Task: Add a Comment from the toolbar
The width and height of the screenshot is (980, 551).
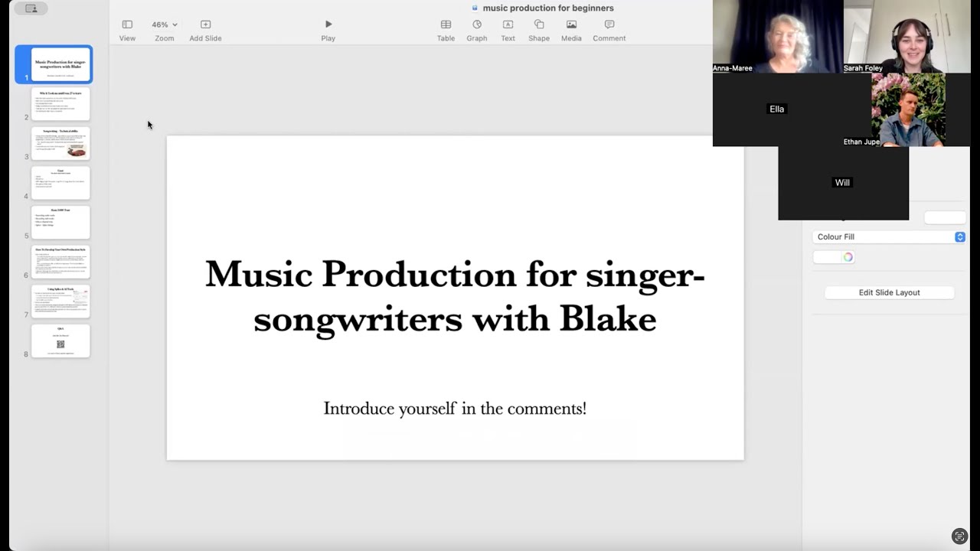Action: (x=609, y=24)
